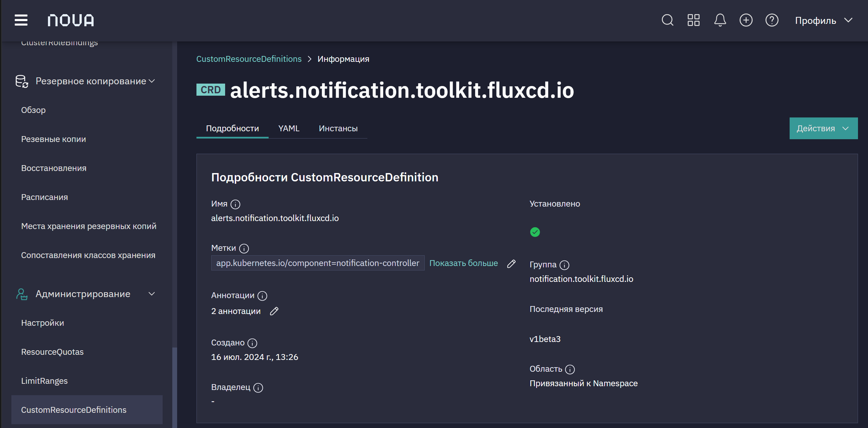Click the name value alerts.notification.toolkit.fluxcd.io
868x428 pixels.
point(275,218)
